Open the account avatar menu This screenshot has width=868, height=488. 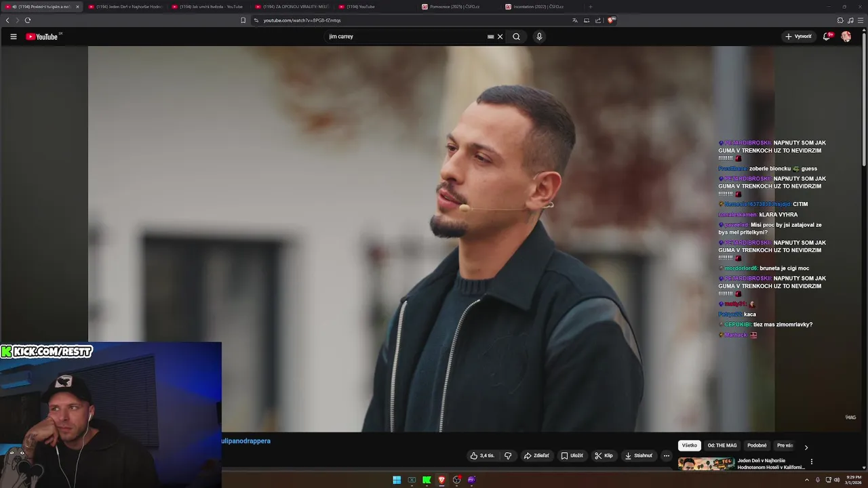846,37
